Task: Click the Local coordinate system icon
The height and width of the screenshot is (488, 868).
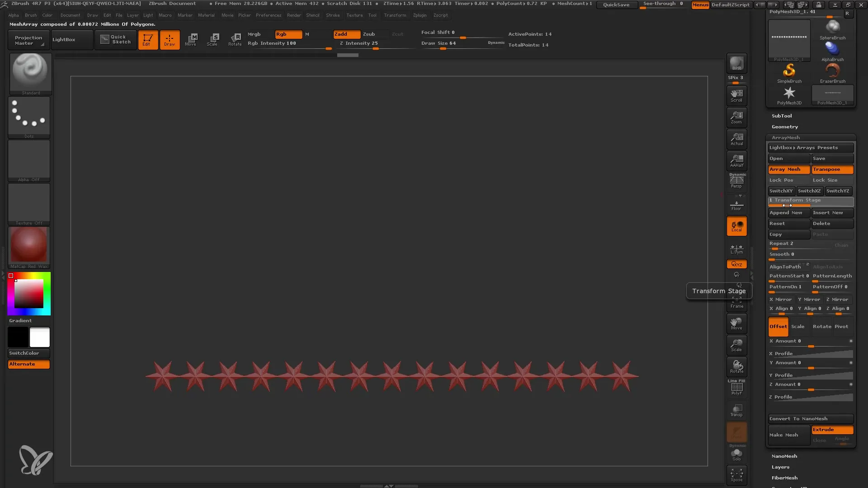Action: click(737, 227)
